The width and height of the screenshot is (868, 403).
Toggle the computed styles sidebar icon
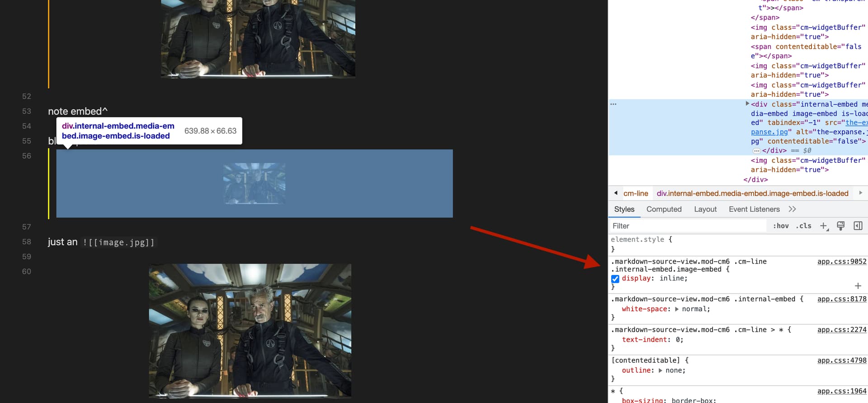[858, 226]
